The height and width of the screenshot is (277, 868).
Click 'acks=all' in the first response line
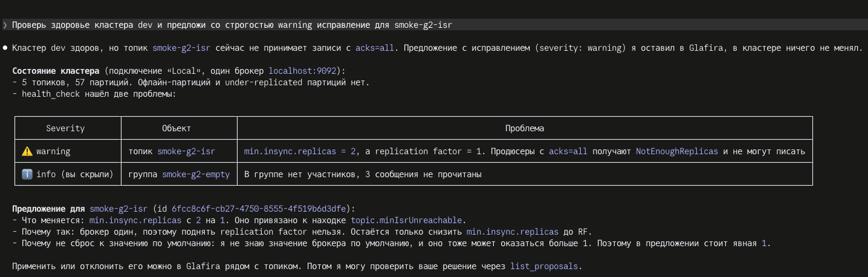click(375, 48)
